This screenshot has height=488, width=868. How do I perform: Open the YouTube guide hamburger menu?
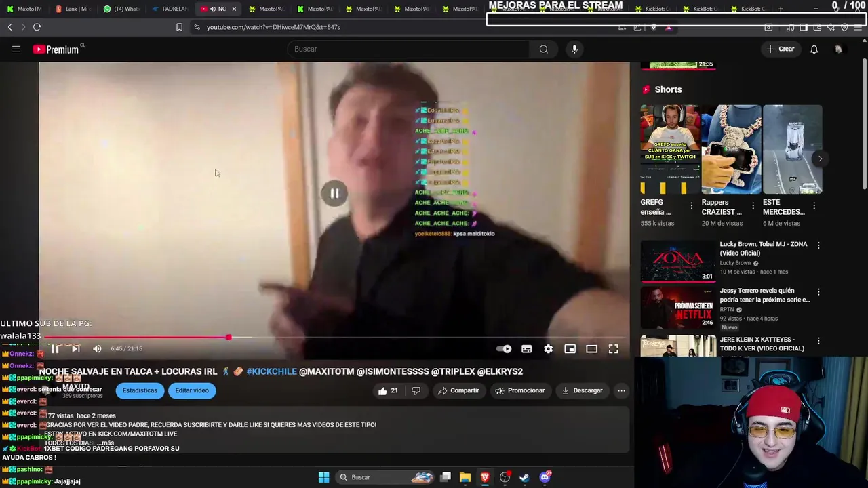(16, 49)
